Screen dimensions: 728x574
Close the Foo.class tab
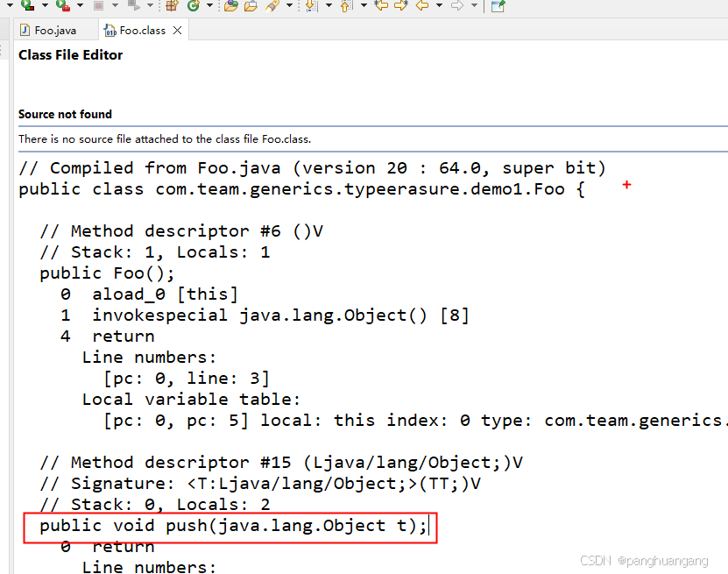pos(177,30)
